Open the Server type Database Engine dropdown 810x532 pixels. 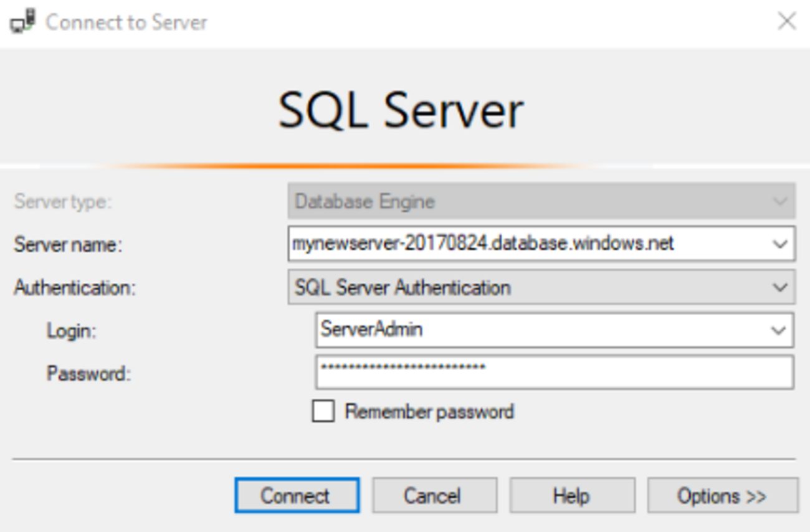pos(541,201)
